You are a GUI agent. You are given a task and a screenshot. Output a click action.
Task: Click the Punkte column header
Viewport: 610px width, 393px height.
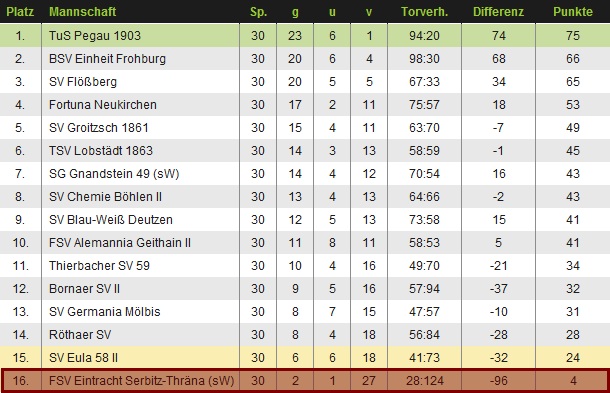pyautogui.click(x=573, y=12)
